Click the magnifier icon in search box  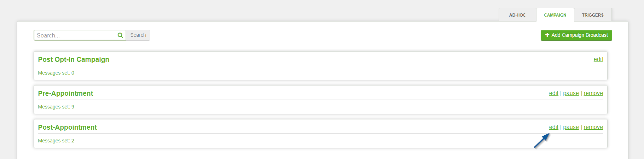point(120,35)
